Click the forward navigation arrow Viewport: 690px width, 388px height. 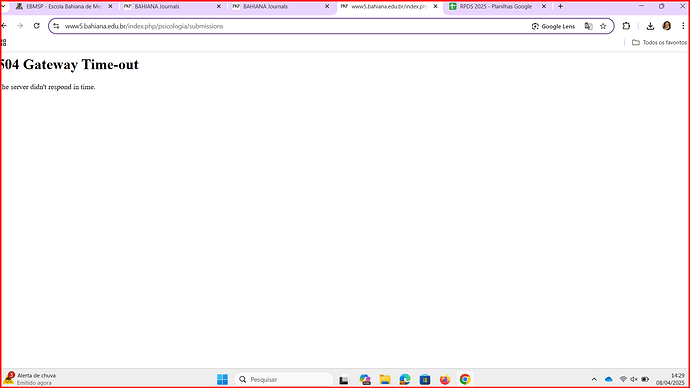click(x=20, y=26)
